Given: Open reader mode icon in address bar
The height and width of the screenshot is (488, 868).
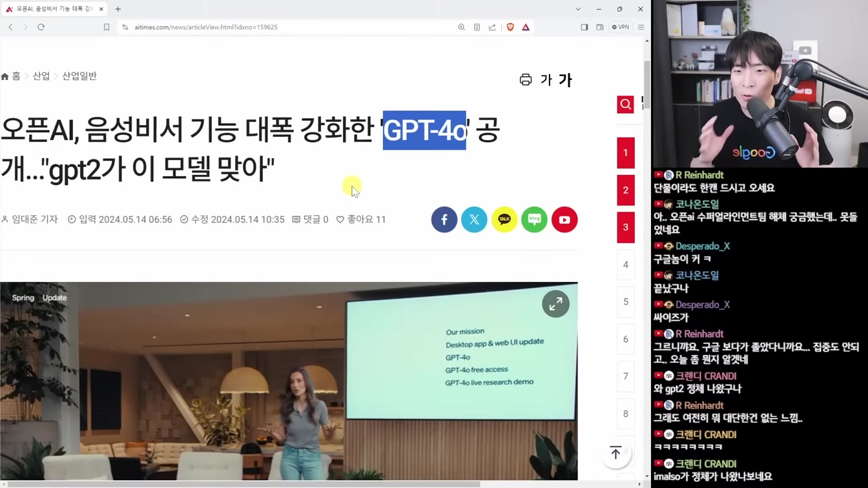Looking at the screenshot, I should coord(477,27).
